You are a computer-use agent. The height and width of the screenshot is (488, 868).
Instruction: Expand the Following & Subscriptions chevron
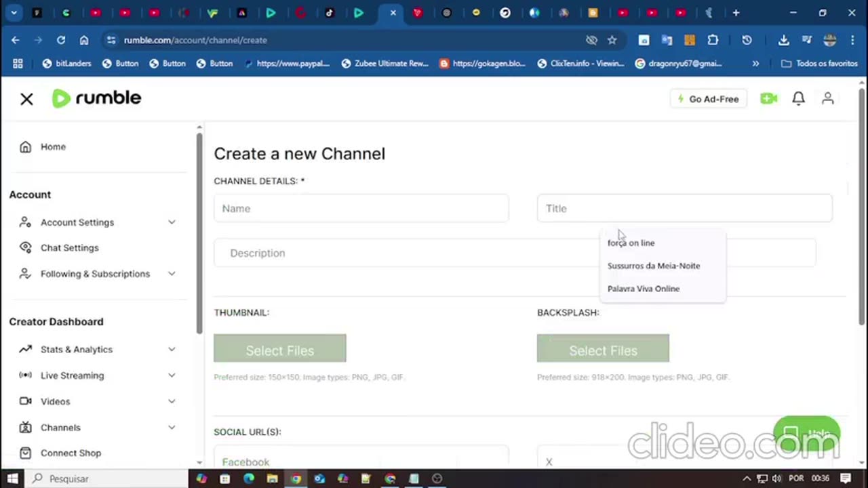(x=172, y=274)
